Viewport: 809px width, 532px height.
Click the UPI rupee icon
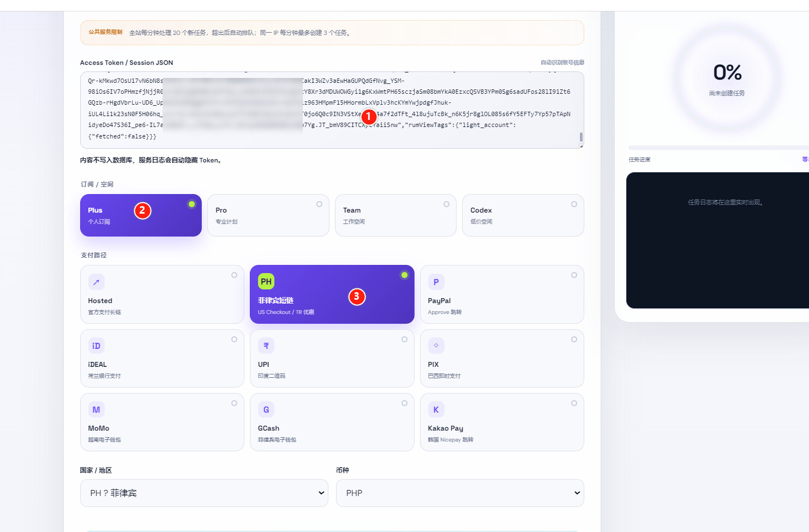[266, 346]
